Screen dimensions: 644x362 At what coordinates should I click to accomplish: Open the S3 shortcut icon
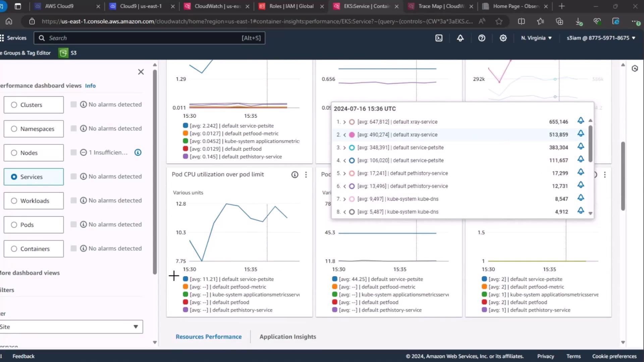click(63, 53)
